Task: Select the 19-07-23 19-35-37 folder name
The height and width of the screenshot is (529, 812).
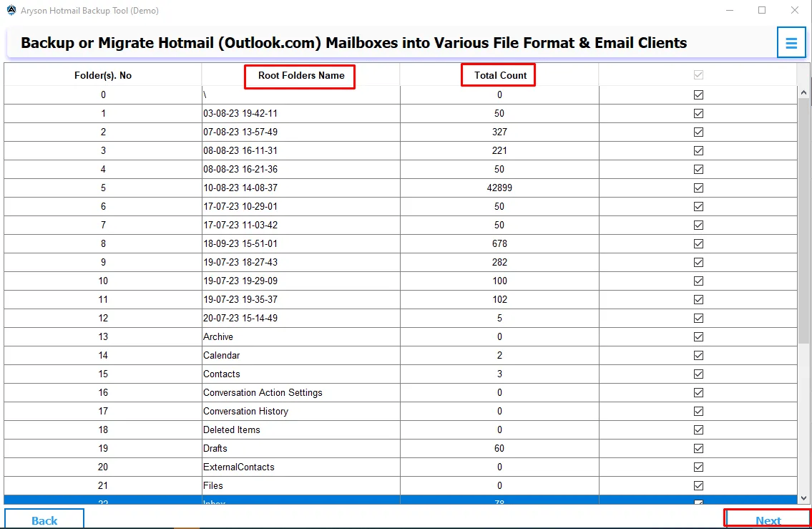Action: [x=240, y=300]
